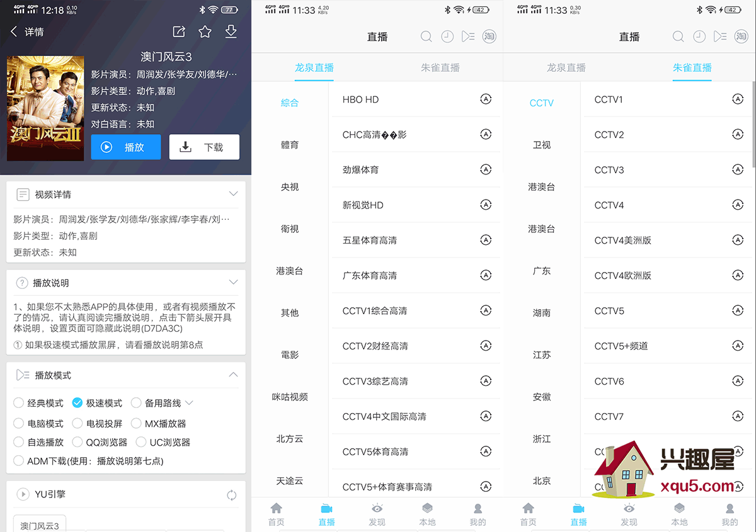Select the 卫视 category in 朱雀直播

[x=542, y=145]
